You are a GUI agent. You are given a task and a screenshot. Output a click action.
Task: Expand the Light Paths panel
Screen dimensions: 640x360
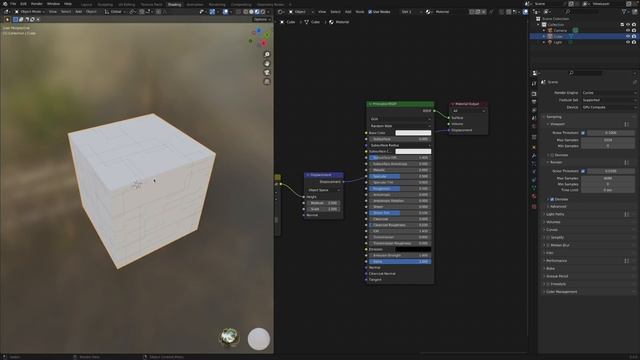555,214
